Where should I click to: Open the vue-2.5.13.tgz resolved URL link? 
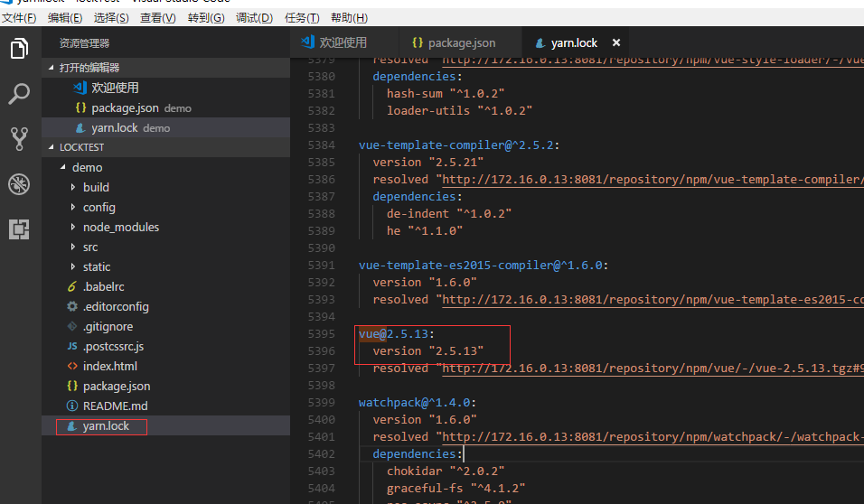pos(653,368)
